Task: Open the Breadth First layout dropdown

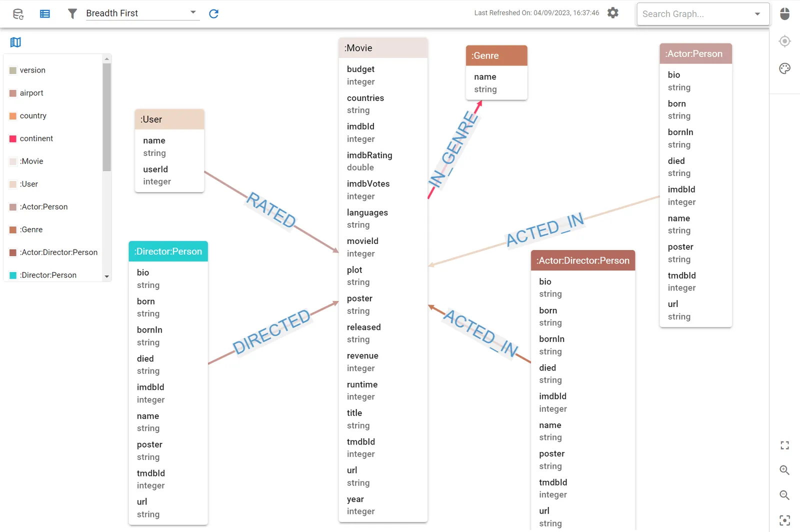Action: point(142,13)
